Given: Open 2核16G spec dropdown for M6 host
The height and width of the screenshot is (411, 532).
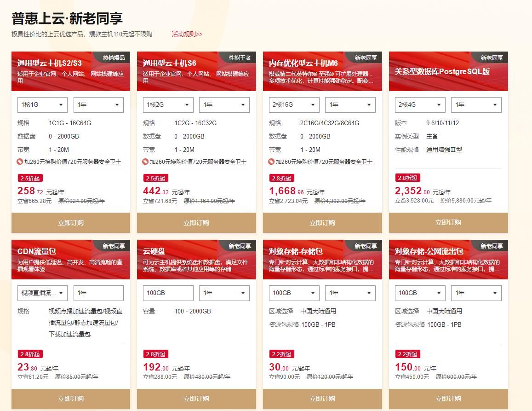Looking at the screenshot, I should tap(294, 104).
